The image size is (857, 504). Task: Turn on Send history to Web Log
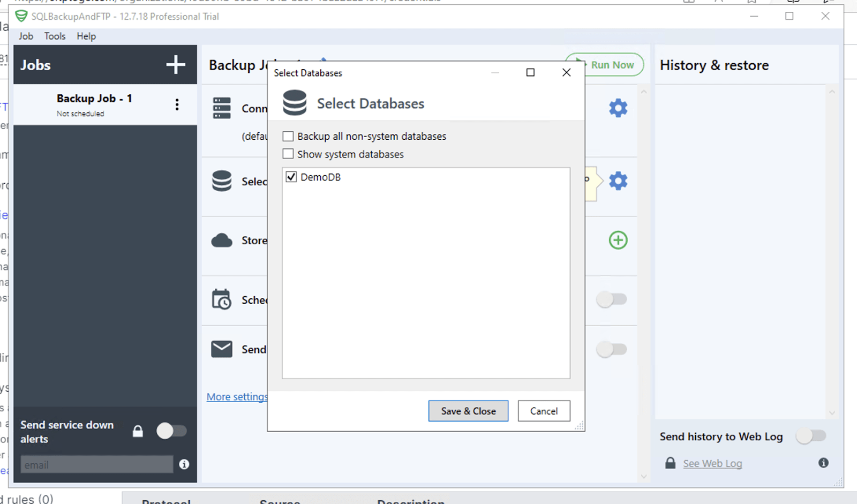coord(810,436)
